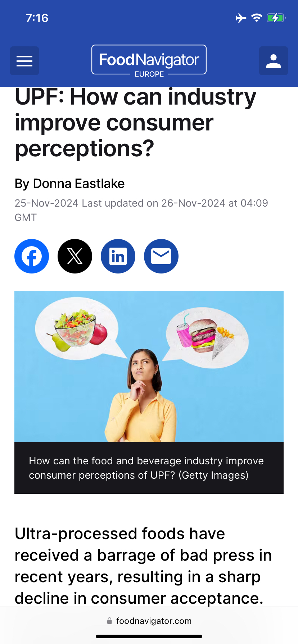Tap the battery charging indicator

(x=276, y=18)
